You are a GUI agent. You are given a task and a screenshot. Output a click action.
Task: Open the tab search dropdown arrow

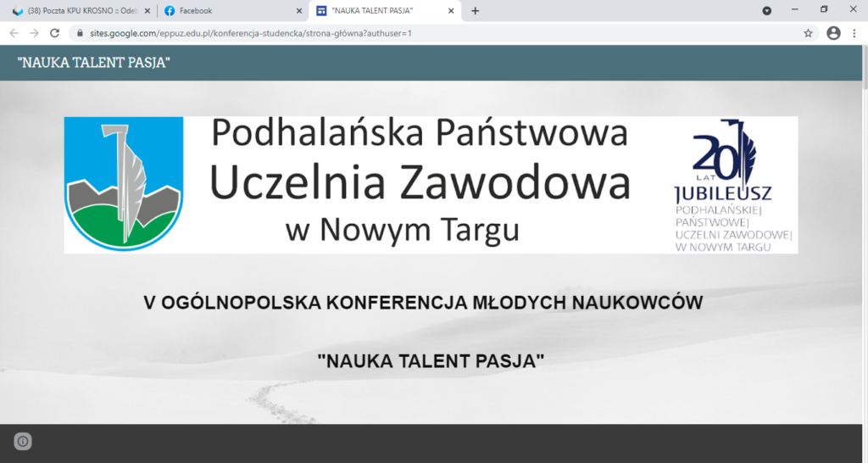pyautogui.click(x=766, y=10)
